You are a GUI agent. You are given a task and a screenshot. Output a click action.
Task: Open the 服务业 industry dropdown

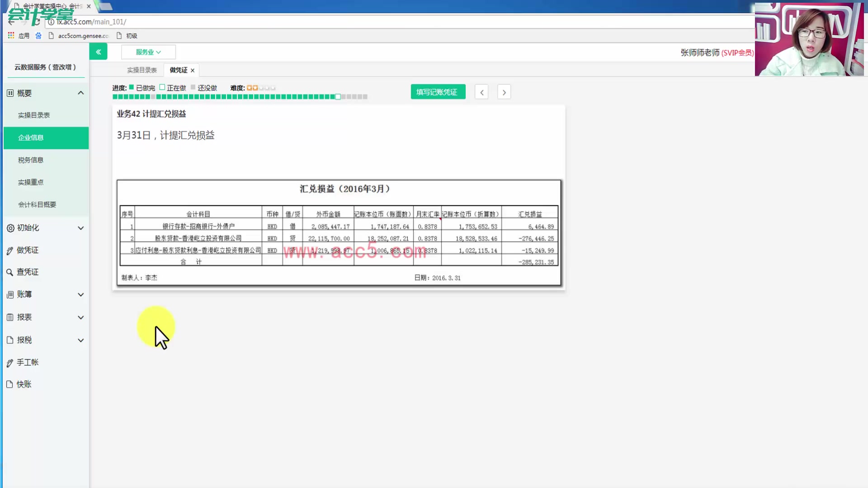tap(148, 52)
